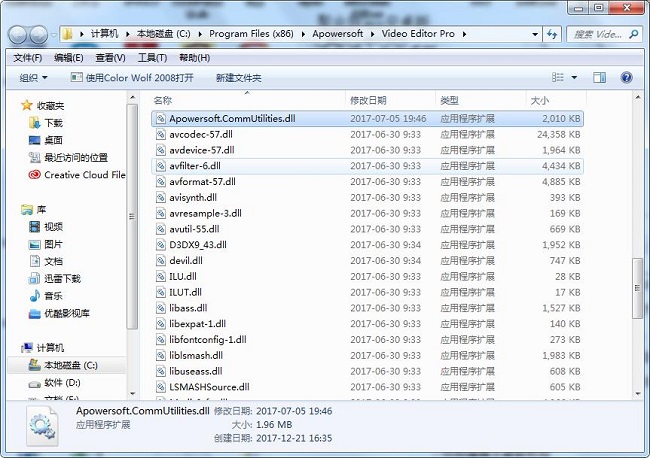Expand the arrow after Apowersoft breadcrumb

373,34
